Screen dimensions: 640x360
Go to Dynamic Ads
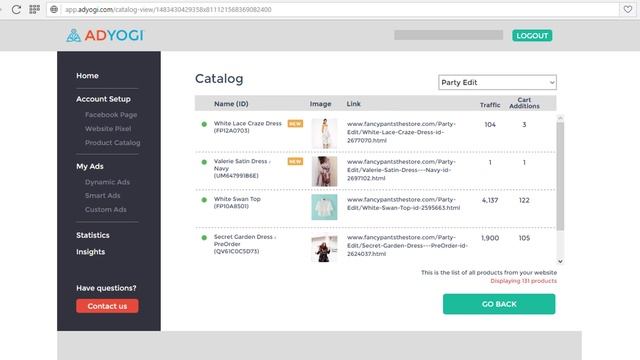(107, 182)
